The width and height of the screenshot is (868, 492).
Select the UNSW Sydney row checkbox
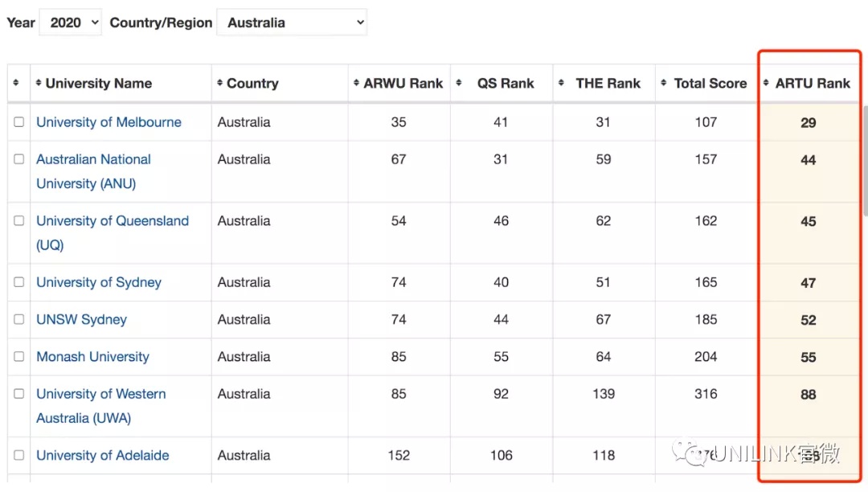tap(18, 319)
